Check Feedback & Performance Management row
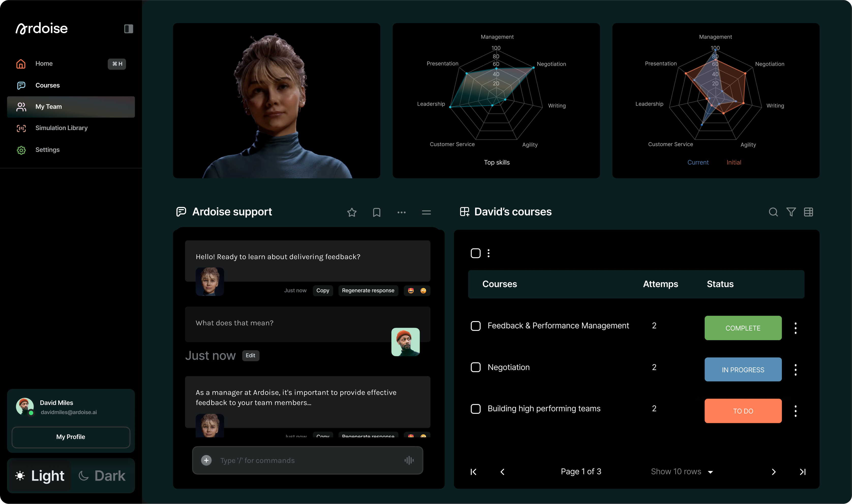The width and height of the screenshot is (852, 504). (x=476, y=326)
